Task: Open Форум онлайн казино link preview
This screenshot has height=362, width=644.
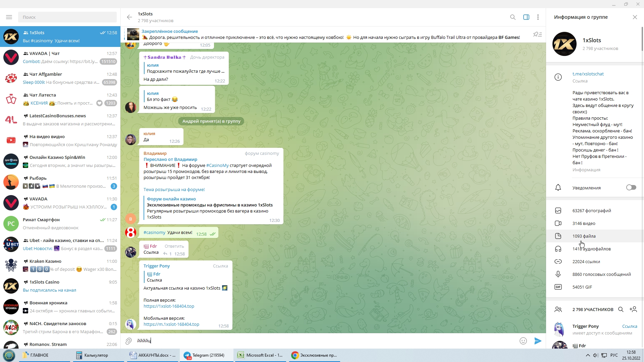Action: click(171, 199)
